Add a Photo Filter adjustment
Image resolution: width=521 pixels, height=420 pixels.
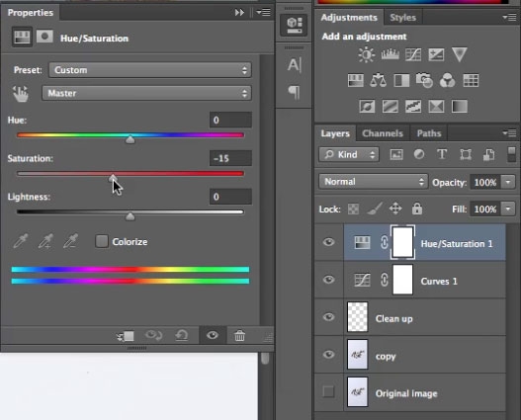point(424,80)
